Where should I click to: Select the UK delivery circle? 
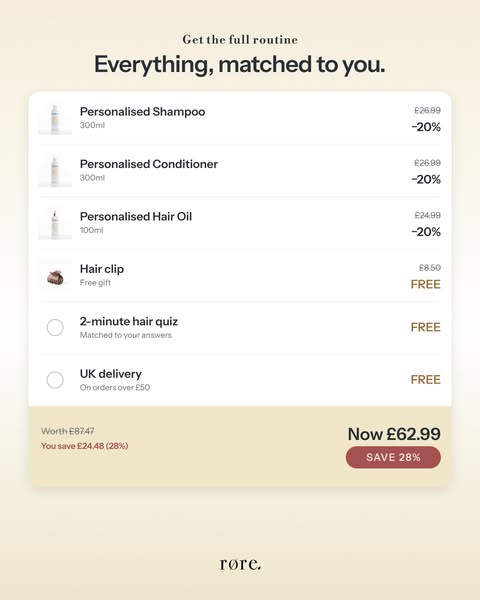(55, 380)
